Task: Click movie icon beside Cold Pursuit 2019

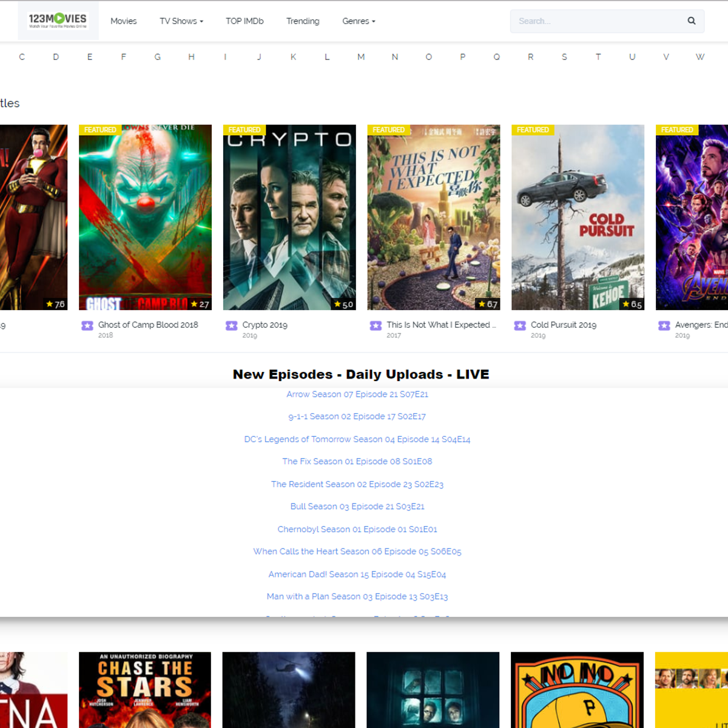Action: [x=520, y=326]
